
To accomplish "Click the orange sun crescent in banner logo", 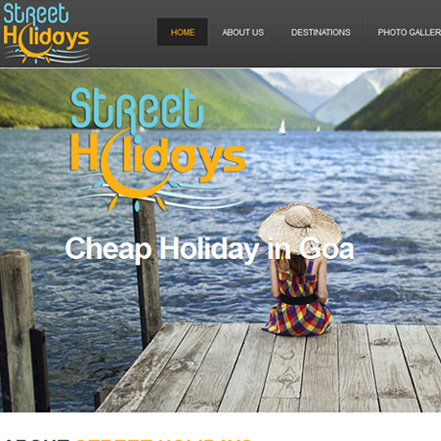I will [133, 170].
